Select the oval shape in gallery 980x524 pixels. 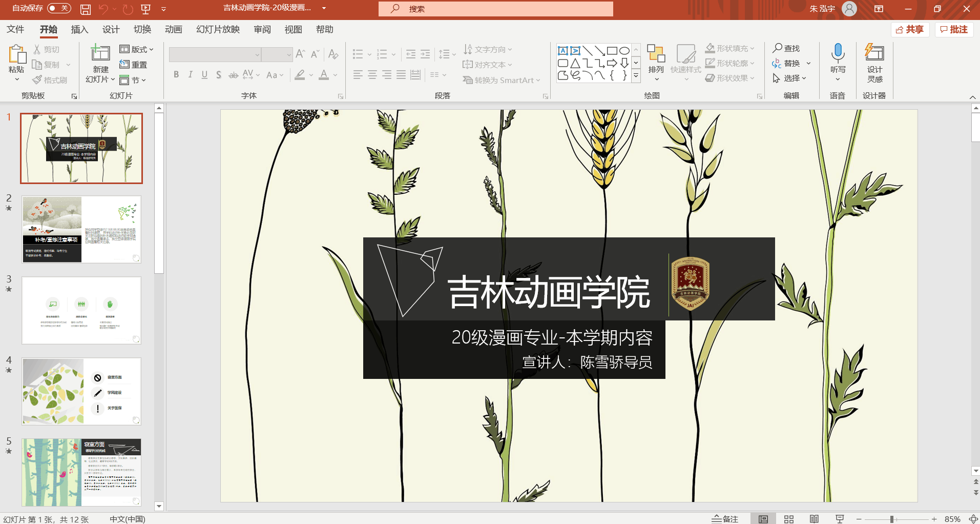tap(624, 51)
